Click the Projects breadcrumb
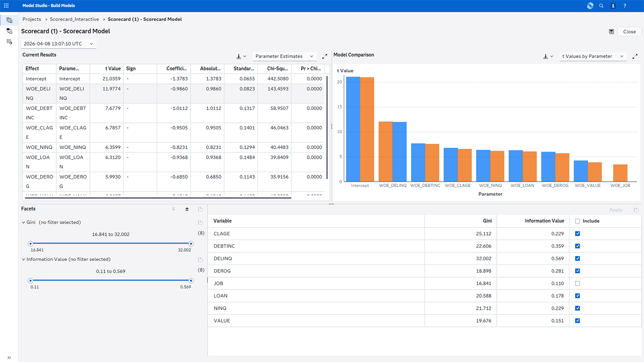This screenshot has height=362, width=644. click(x=31, y=19)
